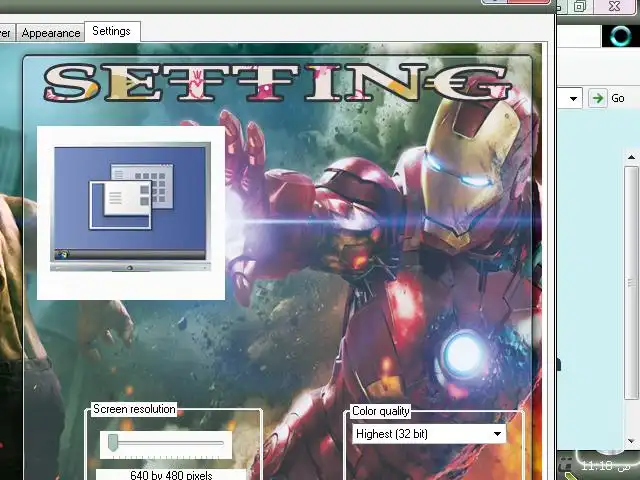Click the scrollbar down arrow in background window

point(632,441)
